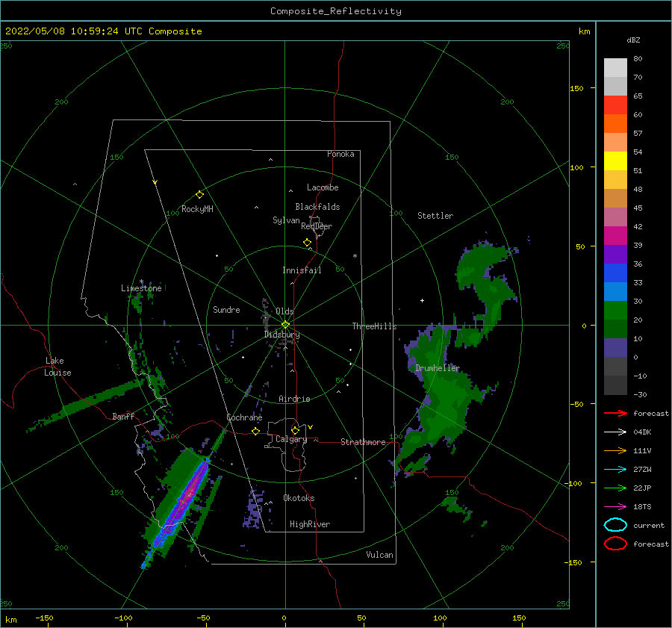
Task: Click the yellow diamond marker below RedDeer
Action: (x=308, y=243)
